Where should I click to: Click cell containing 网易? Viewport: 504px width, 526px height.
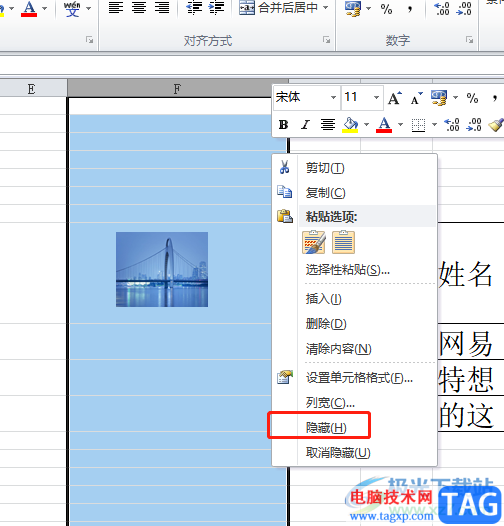470,342
